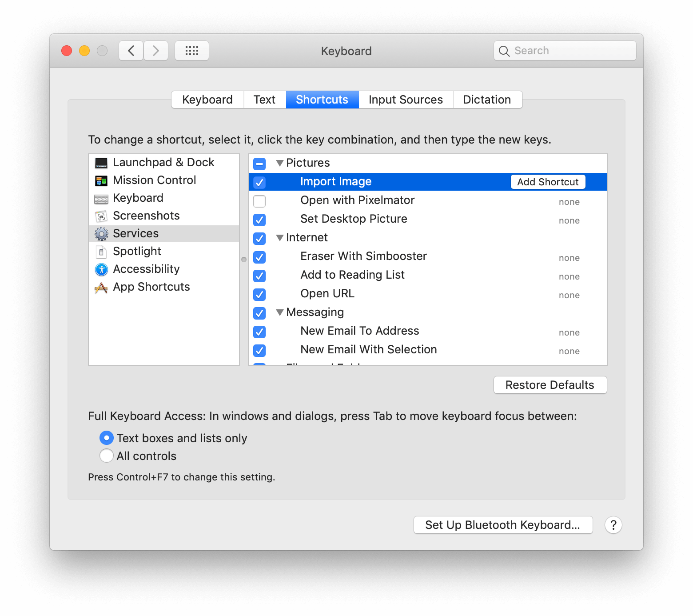Click the search magnifying glass icon

pos(504,51)
